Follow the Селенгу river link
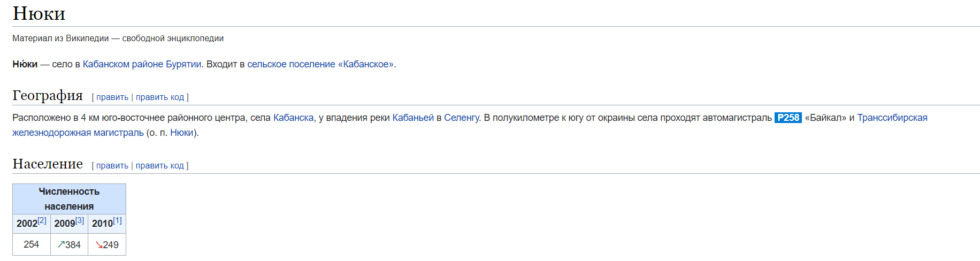The width and height of the screenshot is (980, 261). (x=462, y=118)
